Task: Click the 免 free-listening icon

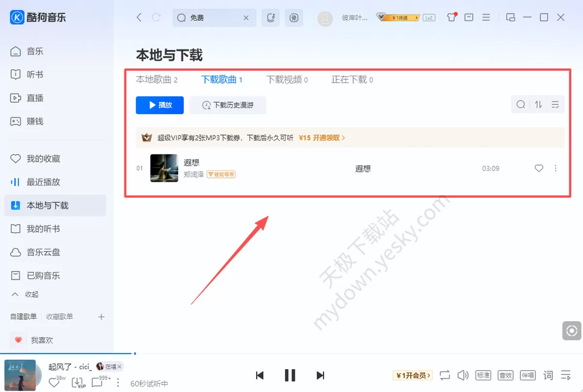Action: (x=294, y=18)
